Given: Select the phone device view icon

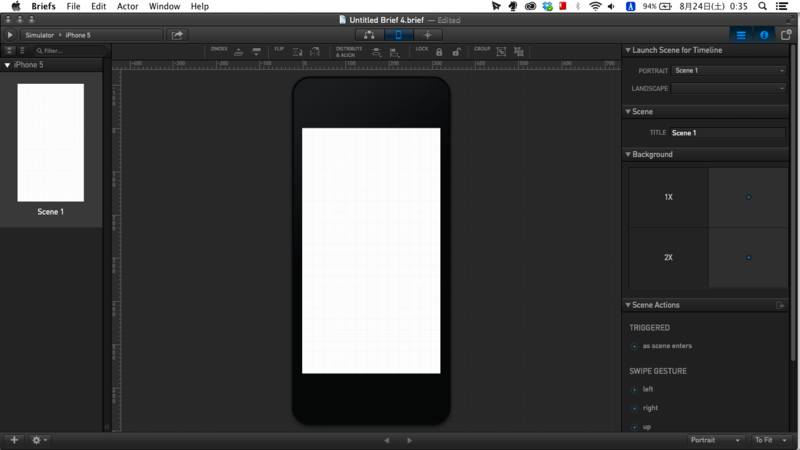Looking at the screenshot, I should [398, 35].
